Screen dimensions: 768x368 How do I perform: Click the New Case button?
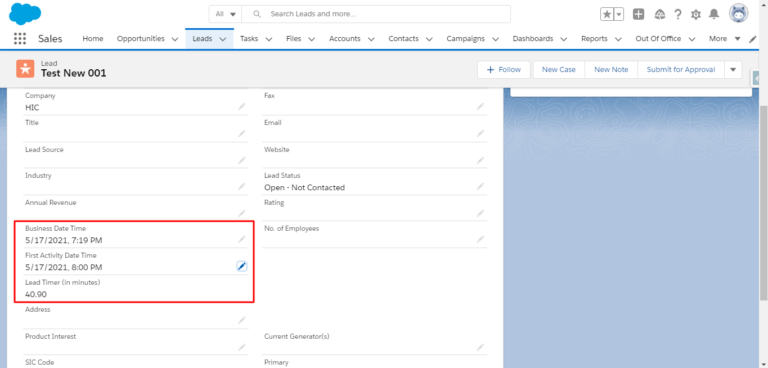click(x=558, y=70)
